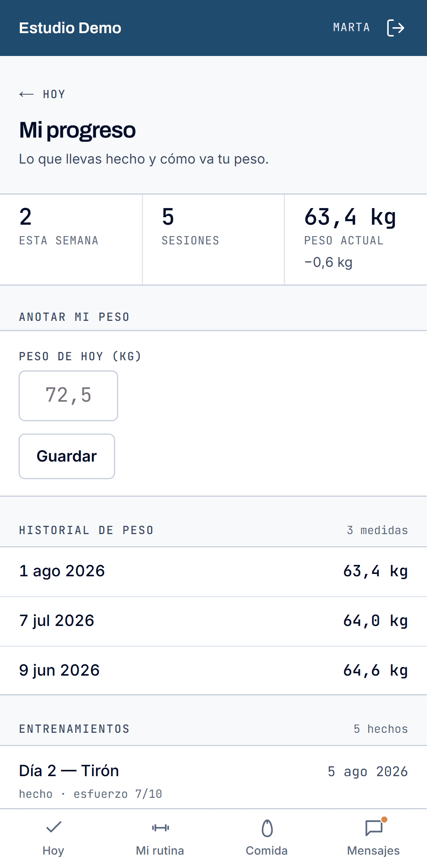427x868 pixels.
Task: Click the Sesiones count card
Action: click(213, 240)
